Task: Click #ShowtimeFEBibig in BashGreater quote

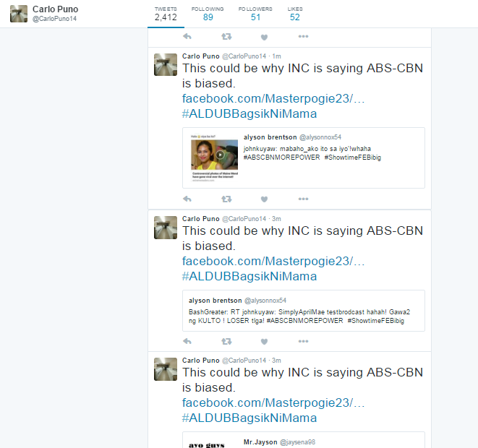Action: (376, 321)
